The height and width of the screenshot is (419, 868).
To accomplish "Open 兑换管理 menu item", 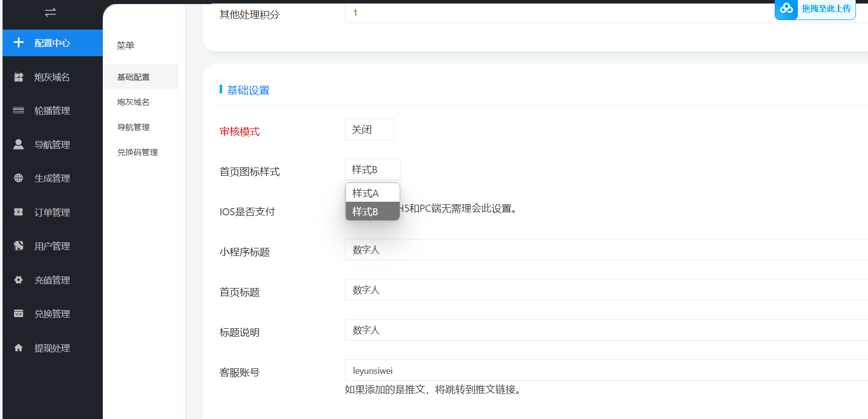I will (53, 314).
